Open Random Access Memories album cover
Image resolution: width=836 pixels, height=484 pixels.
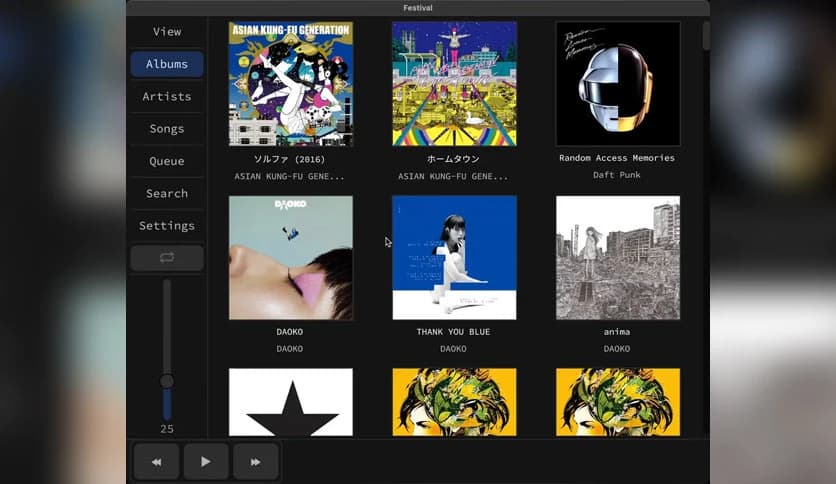pos(618,84)
